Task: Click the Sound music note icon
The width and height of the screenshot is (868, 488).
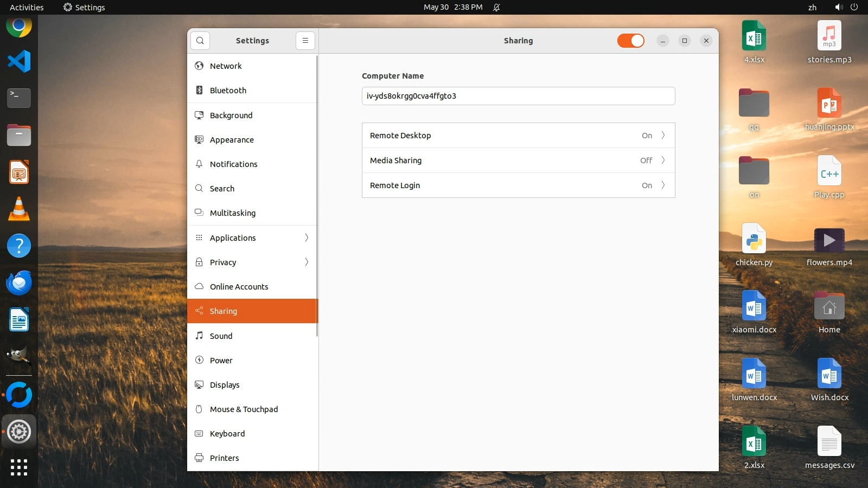Action: coord(199,336)
